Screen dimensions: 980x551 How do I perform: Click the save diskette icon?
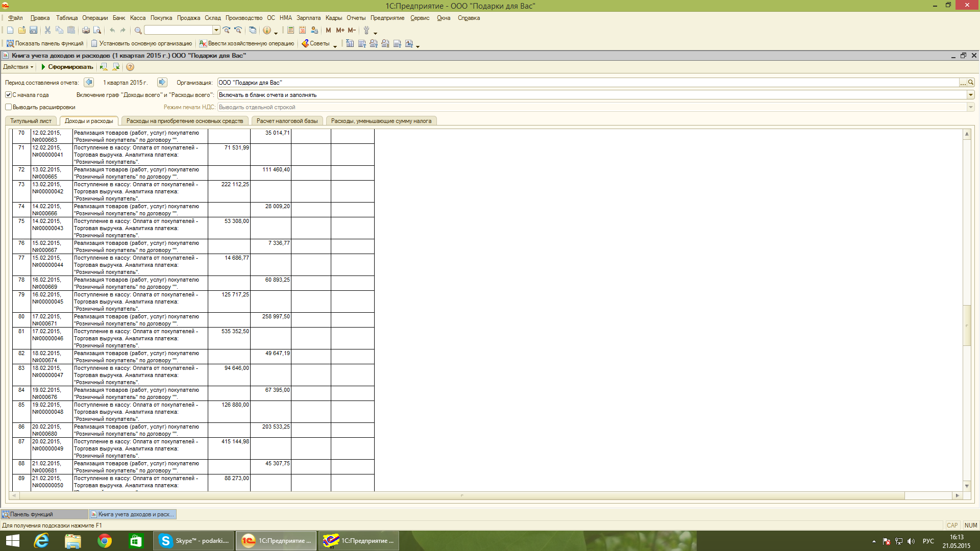pos(34,31)
